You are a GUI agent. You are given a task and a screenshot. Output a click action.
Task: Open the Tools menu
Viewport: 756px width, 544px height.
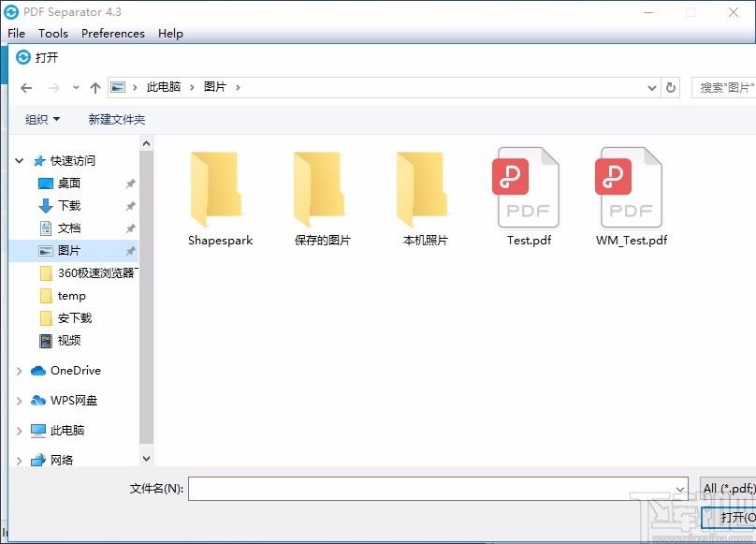click(52, 33)
